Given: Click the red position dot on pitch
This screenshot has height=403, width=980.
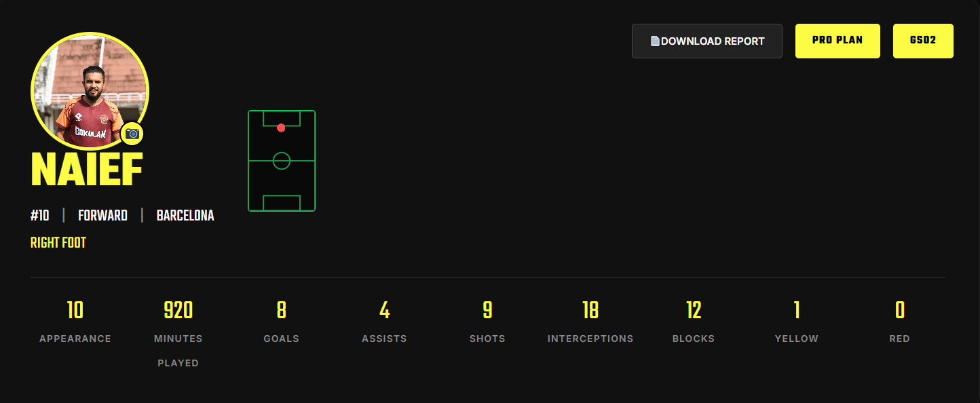Looking at the screenshot, I should 281,128.
